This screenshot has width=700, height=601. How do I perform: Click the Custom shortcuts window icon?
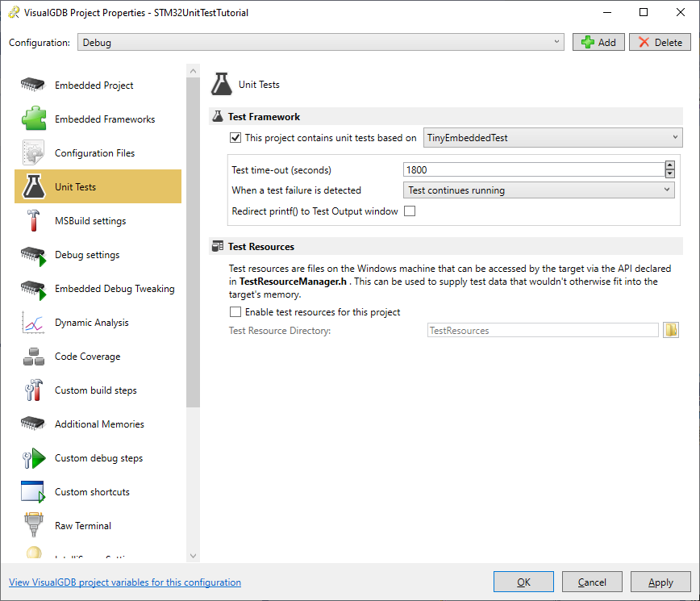33,491
